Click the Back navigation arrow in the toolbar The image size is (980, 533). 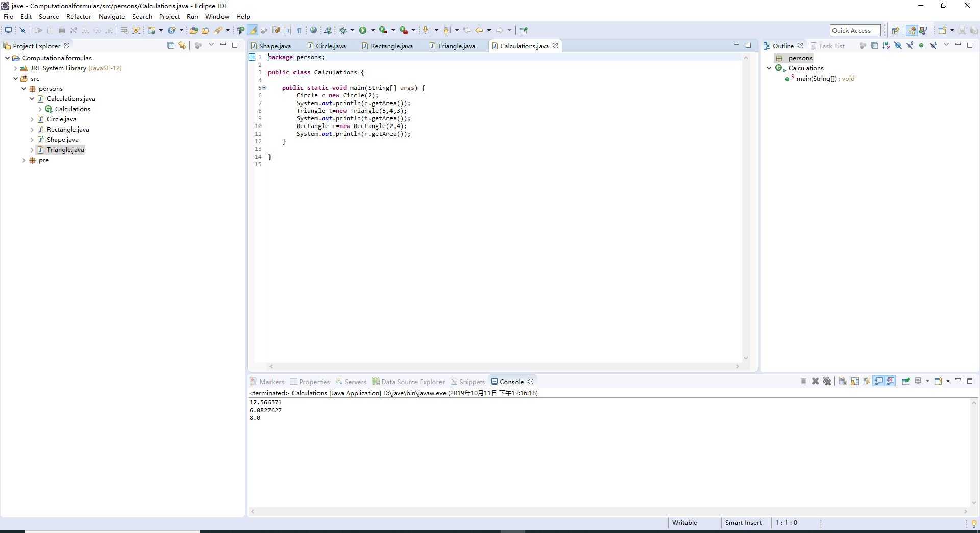click(x=479, y=30)
